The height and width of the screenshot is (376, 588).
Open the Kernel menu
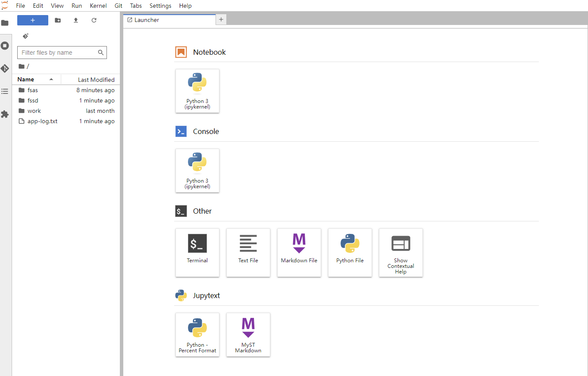coord(98,6)
